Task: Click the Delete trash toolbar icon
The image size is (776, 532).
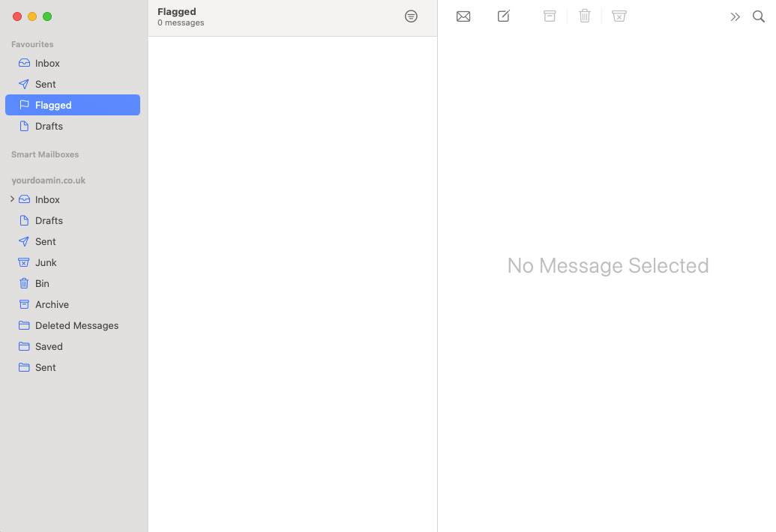Action: pyautogui.click(x=585, y=16)
